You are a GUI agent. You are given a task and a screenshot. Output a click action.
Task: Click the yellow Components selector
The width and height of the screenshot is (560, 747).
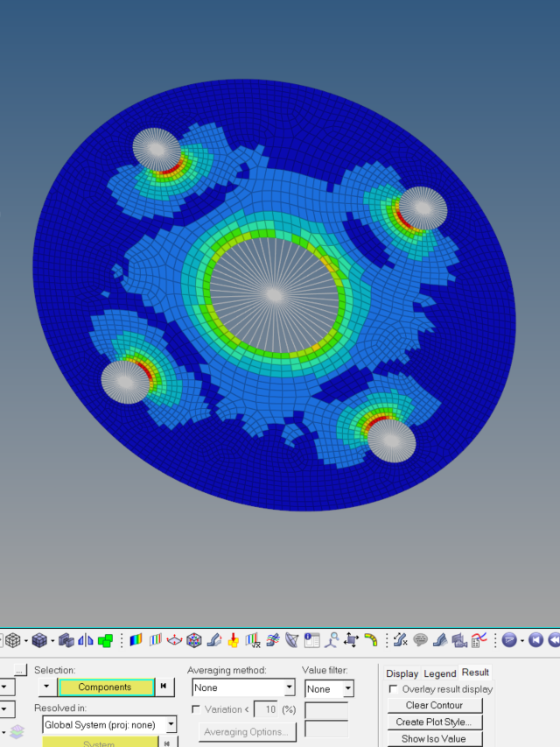pyautogui.click(x=106, y=687)
